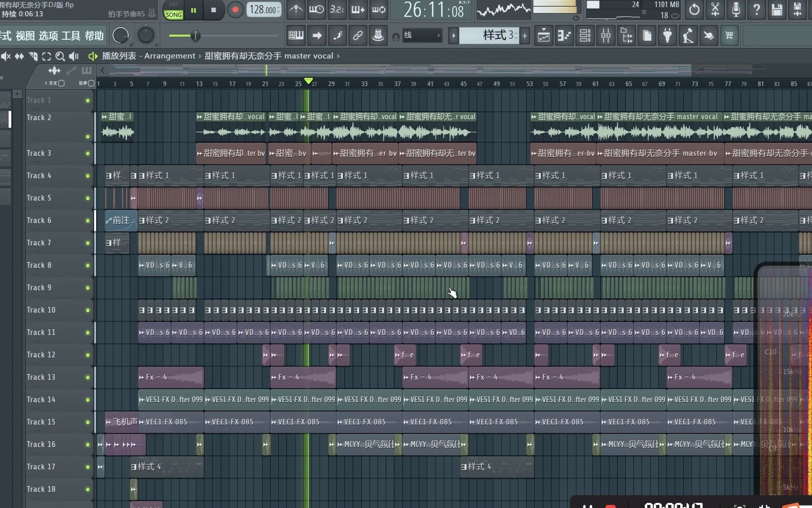Mute Track 5 using its green light

pos(88,198)
